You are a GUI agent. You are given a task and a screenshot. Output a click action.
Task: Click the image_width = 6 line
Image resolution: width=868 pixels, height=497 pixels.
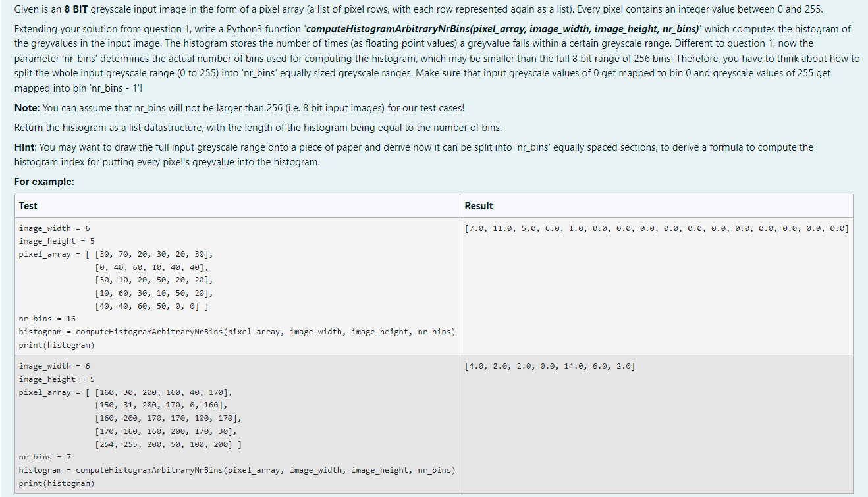(53, 228)
